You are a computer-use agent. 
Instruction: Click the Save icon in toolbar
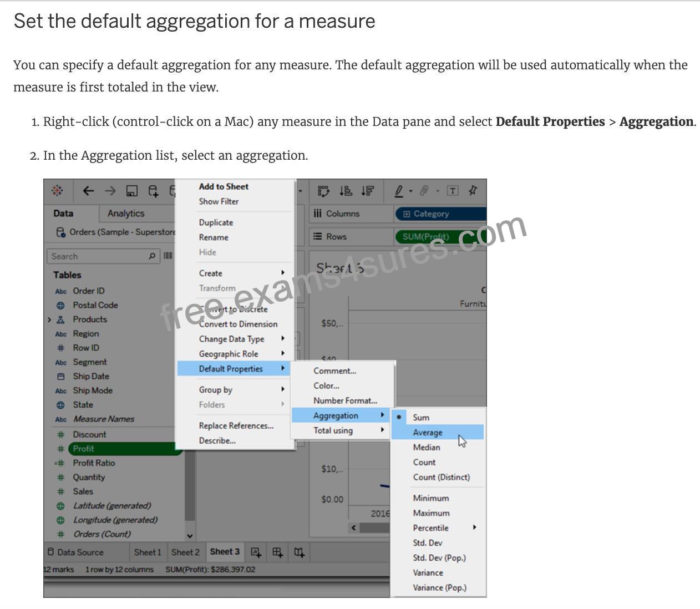[x=131, y=191]
